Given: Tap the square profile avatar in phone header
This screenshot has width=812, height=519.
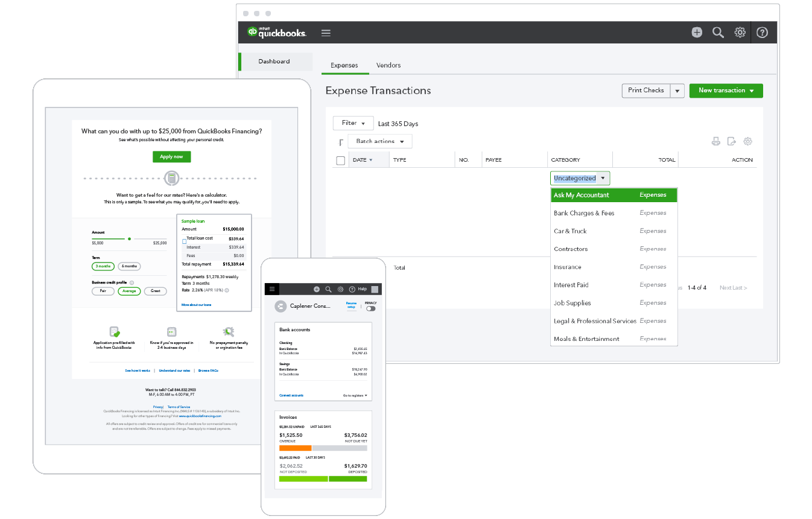Looking at the screenshot, I should pyautogui.click(x=375, y=289).
